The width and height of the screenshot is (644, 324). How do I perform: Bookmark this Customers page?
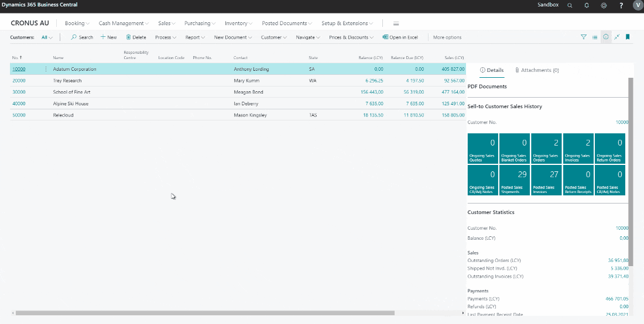click(x=628, y=37)
